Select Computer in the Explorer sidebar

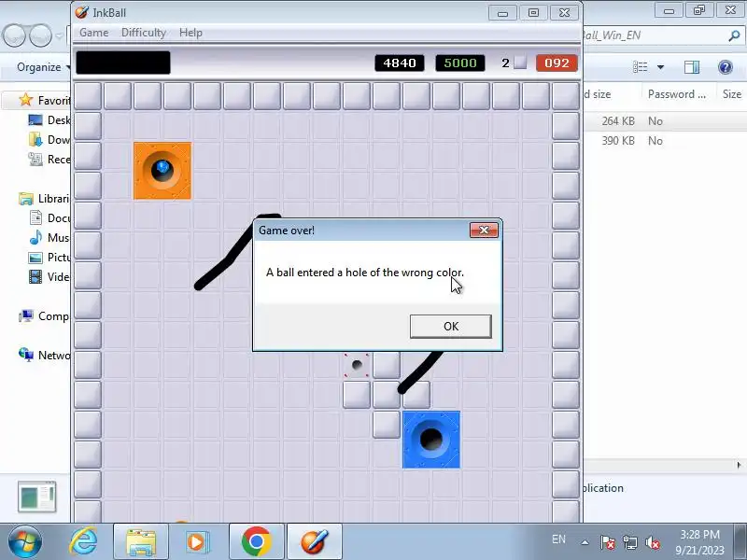(x=44, y=316)
